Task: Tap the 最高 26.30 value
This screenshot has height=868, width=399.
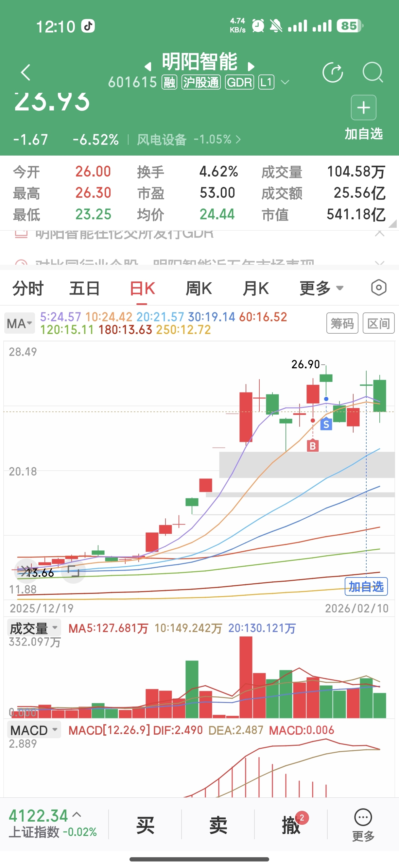Action: point(93,193)
